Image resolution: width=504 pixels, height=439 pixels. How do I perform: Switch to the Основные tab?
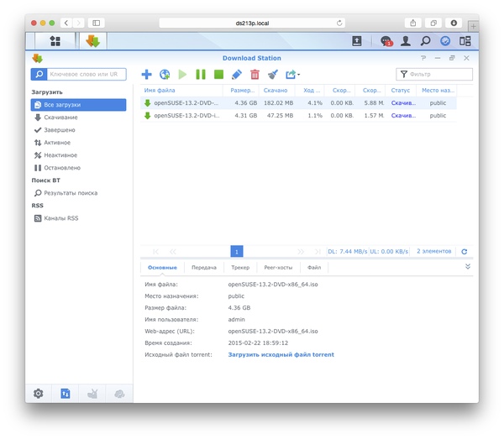162,267
